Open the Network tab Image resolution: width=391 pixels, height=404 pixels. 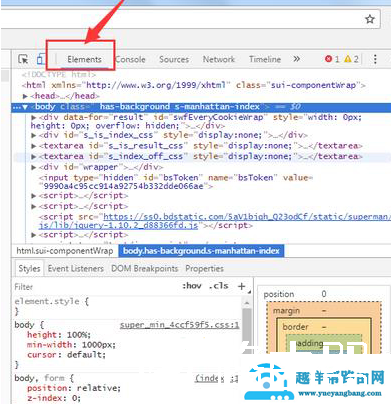(x=219, y=59)
